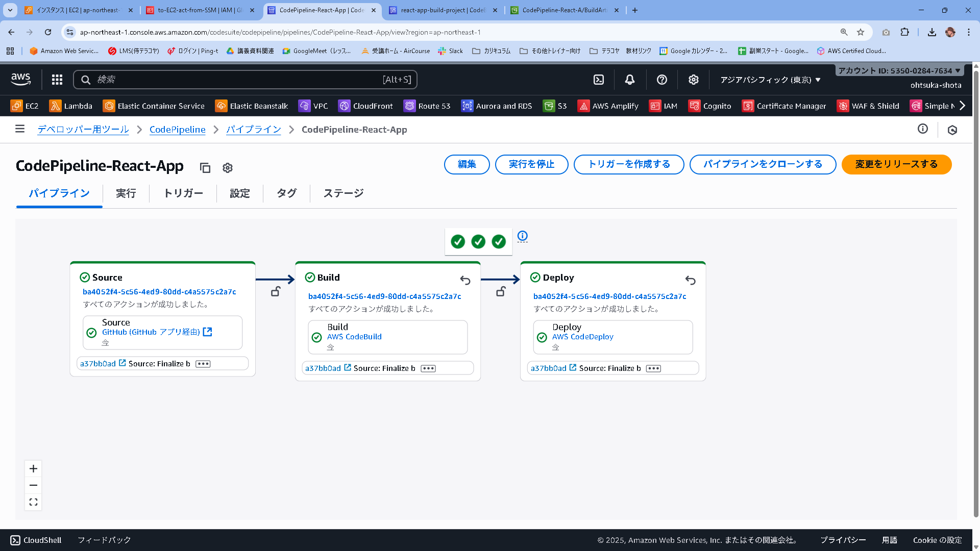Image resolution: width=980 pixels, height=551 pixels.
Task: Click the rollback icon on Deploy stage
Action: [690, 280]
